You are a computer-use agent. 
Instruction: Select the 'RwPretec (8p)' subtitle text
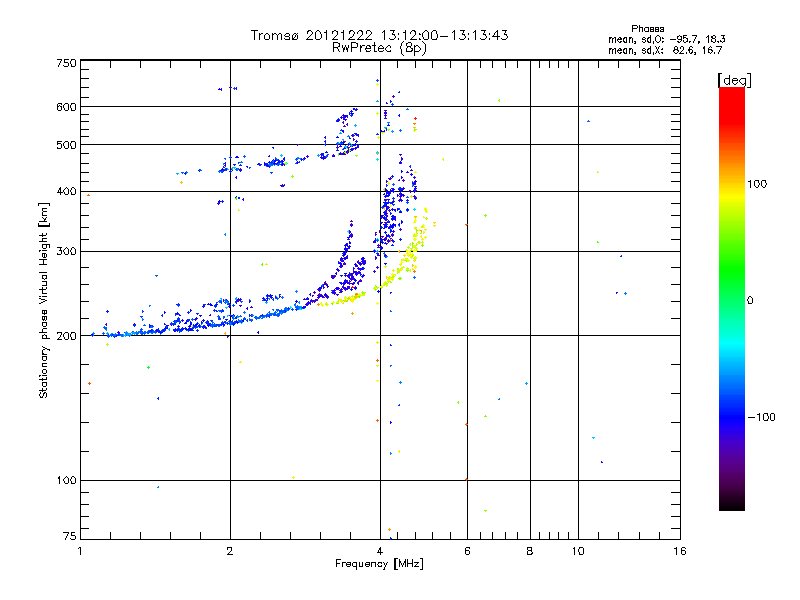tap(379, 48)
